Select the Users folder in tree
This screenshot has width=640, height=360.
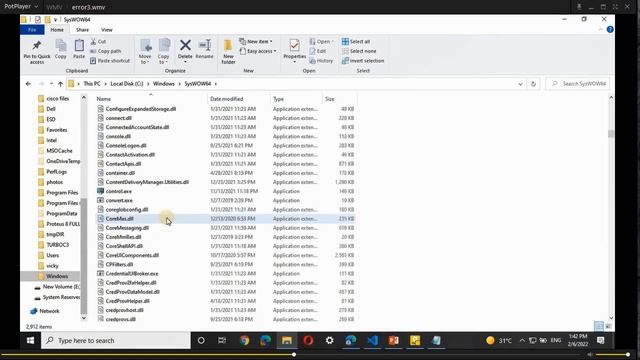(x=49, y=255)
